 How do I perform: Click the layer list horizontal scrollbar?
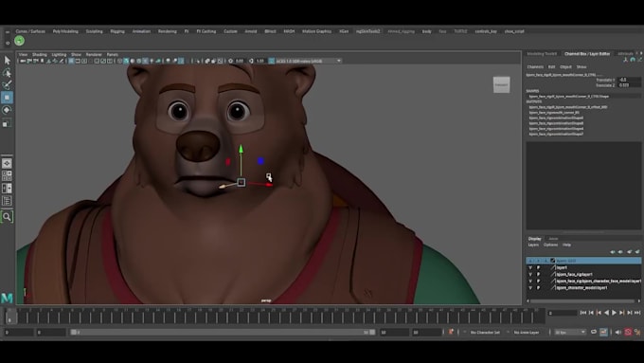[x=583, y=301]
